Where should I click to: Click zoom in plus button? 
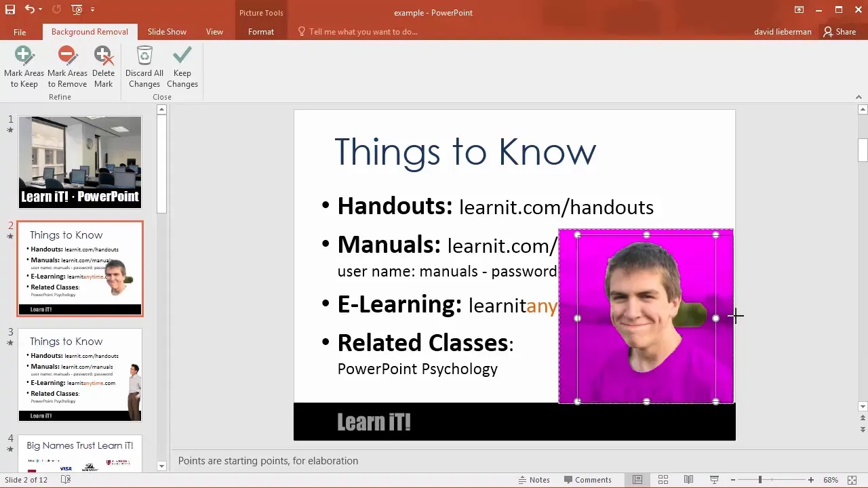pos(812,480)
